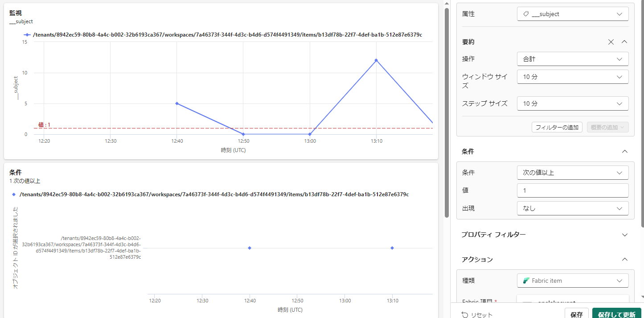Collapse the アクション section
The width and height of the screenshot is (644, 318).
[624, 260]
